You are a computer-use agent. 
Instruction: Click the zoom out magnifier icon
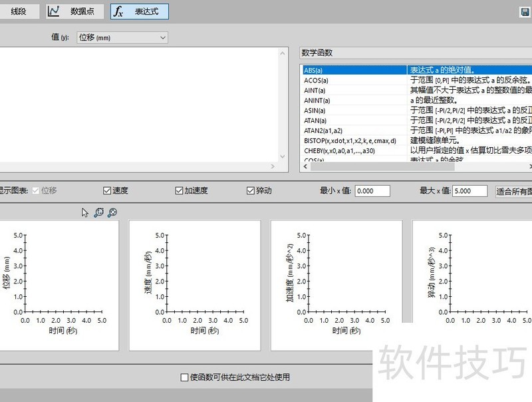click(x=112, y=212)
